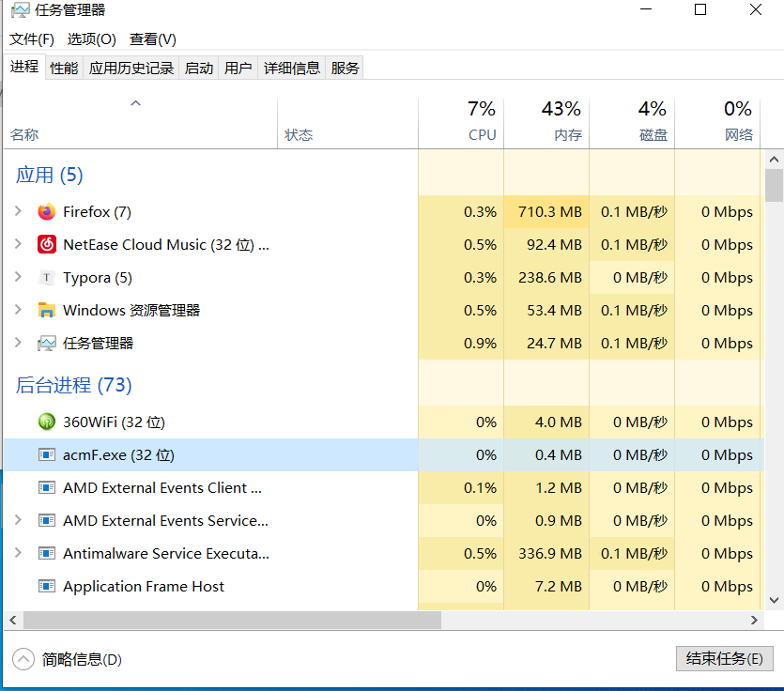
Task: Click the 后台进程 (73) group heading
Action: point(73,385)
